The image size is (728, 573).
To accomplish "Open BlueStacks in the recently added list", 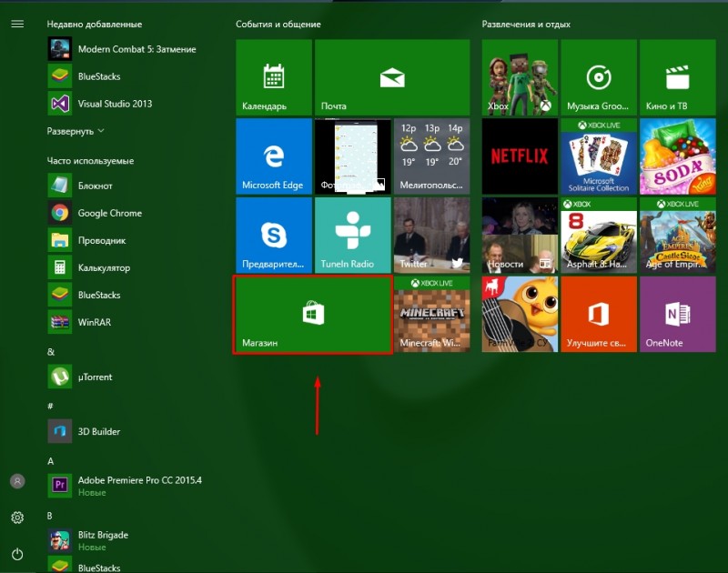I will coord(84,76).
